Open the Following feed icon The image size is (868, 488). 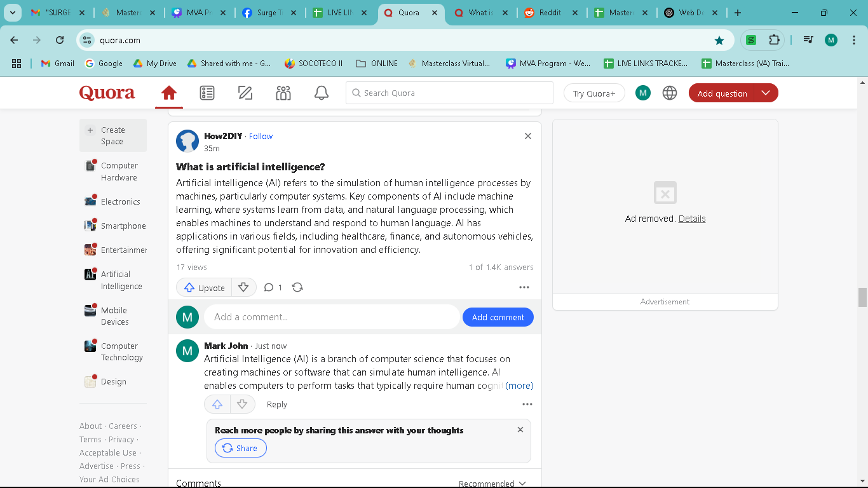(207, 93)
